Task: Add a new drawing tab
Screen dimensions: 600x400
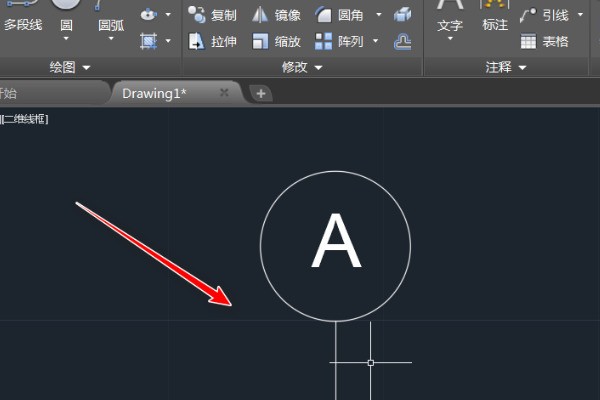Action: click(261, 93)
